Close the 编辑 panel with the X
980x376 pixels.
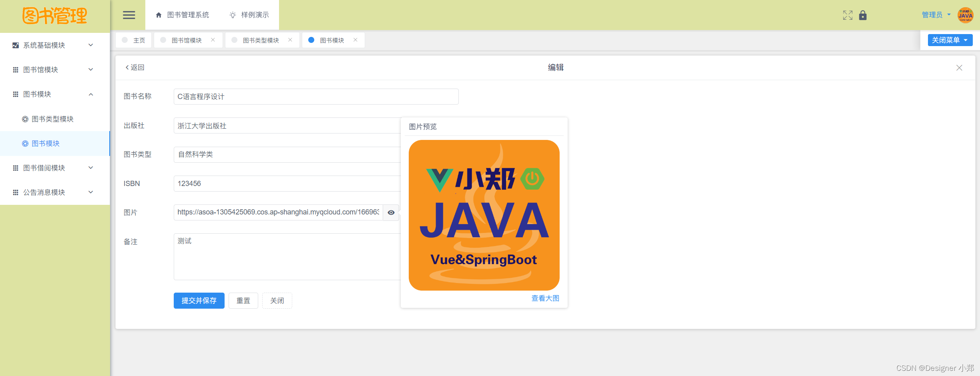tap(959, 68)
